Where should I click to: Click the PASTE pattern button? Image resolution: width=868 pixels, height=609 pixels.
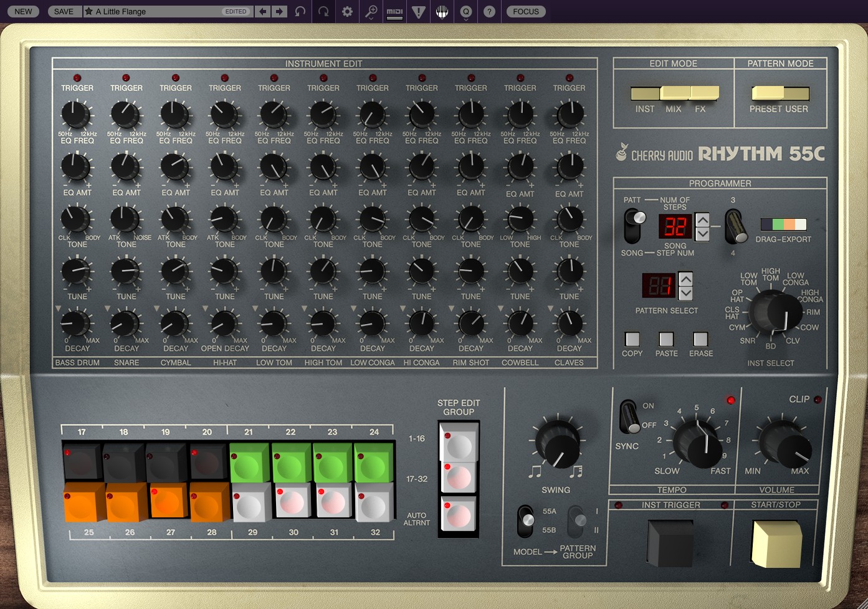666,339
